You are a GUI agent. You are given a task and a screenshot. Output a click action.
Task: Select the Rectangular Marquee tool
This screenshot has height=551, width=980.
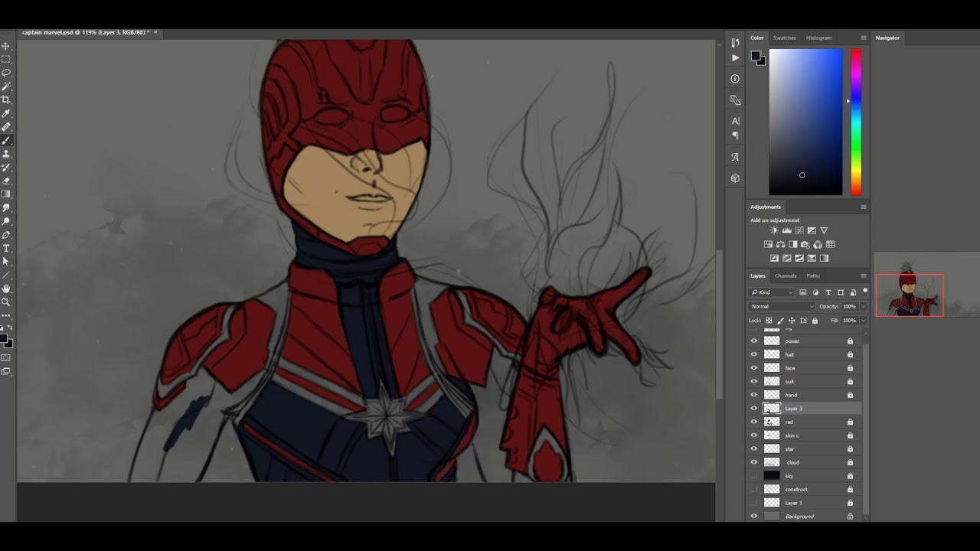coord(6,59)
